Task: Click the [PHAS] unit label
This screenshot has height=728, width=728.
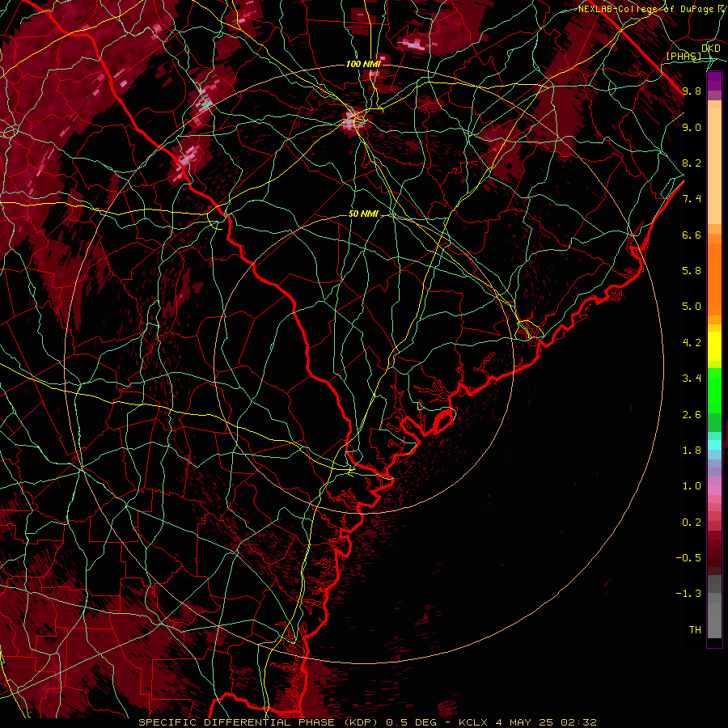Action: pos(684,56)
